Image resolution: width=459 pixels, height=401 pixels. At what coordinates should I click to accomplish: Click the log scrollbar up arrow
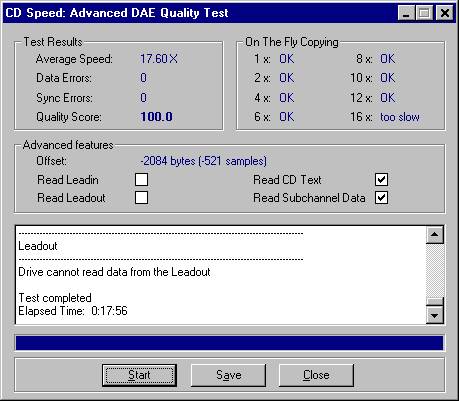(435, 234)
